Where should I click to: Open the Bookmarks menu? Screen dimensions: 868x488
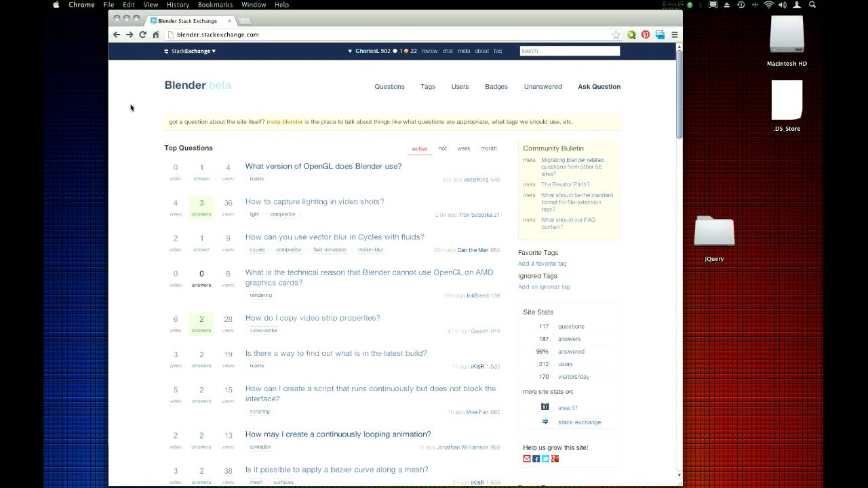215,5
